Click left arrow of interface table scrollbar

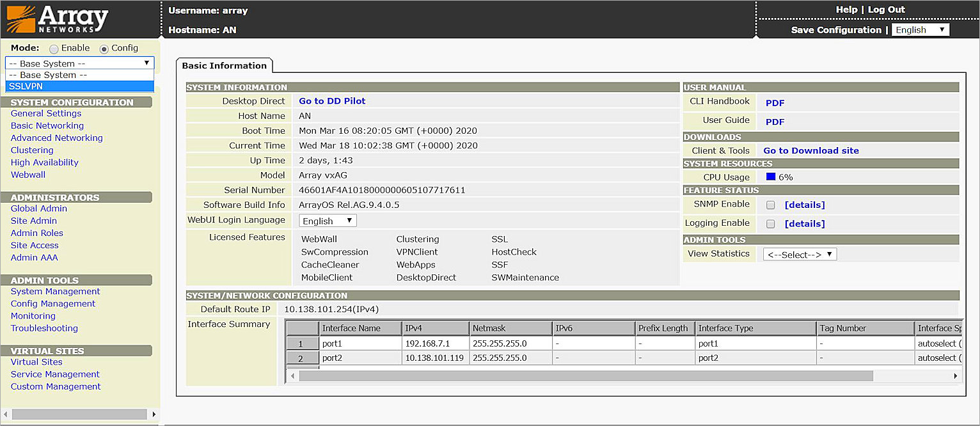pyautogui.click(x=293, y=376)
